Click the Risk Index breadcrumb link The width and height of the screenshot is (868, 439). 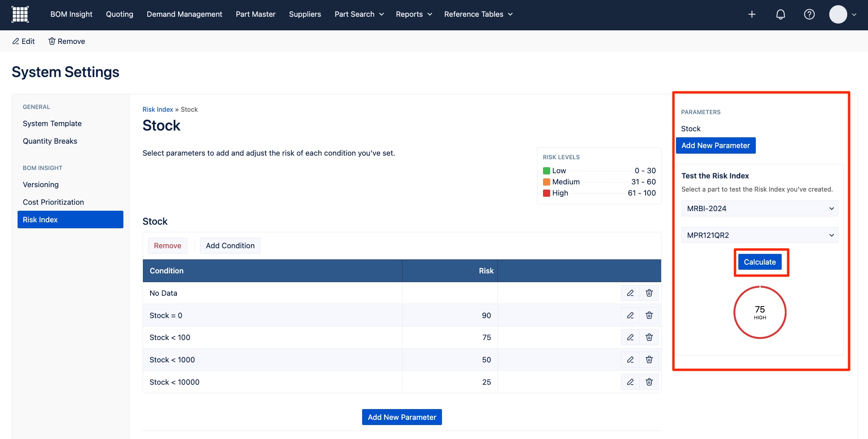click(x=158, y=109)
